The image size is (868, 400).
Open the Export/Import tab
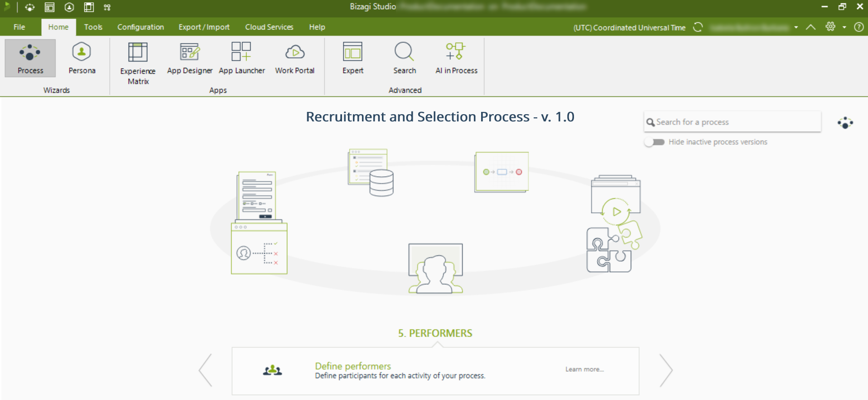[204, 27]
